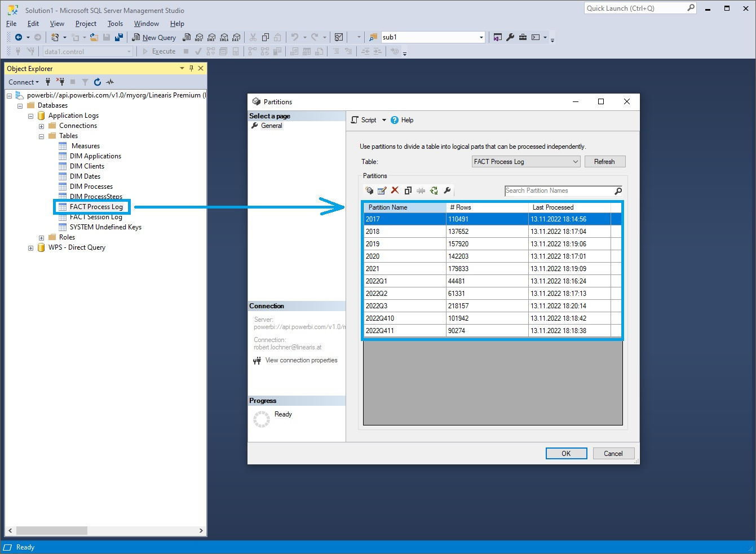Open the Edit Partition icon in Partitions toolbar
Image resolution: width=756 pixels, height=554 pixels.
382,190
